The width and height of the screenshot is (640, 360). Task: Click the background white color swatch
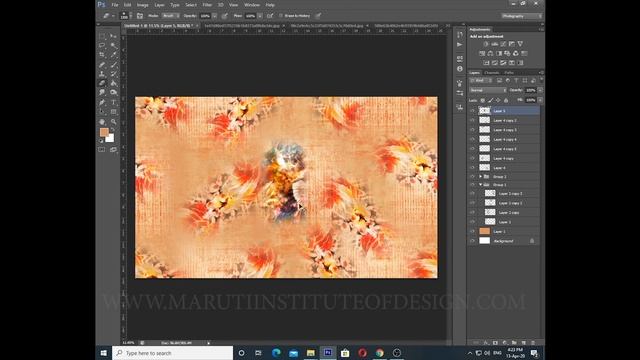point(110,139)
